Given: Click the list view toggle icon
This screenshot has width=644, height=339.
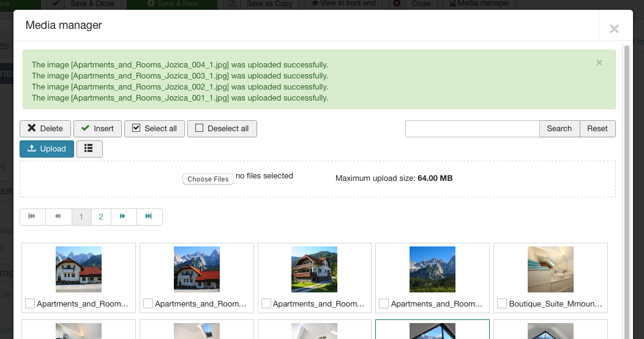Looking at the screenshot, I should (x=89, y=148).
